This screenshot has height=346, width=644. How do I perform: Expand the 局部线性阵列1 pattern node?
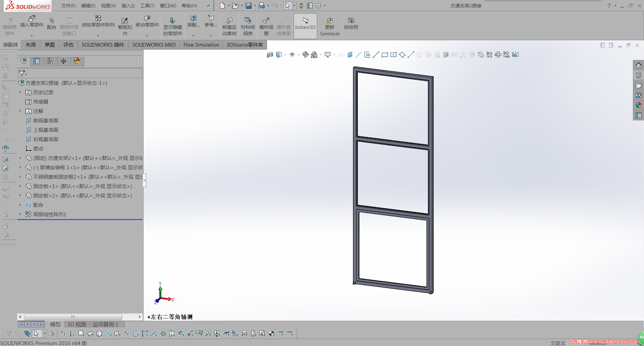coord(20,214)
